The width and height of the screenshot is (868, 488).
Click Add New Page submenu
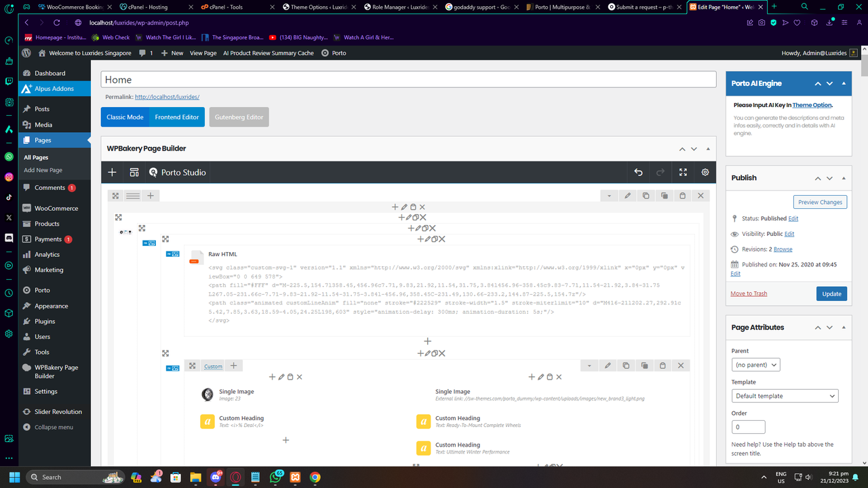coord(43,170)
